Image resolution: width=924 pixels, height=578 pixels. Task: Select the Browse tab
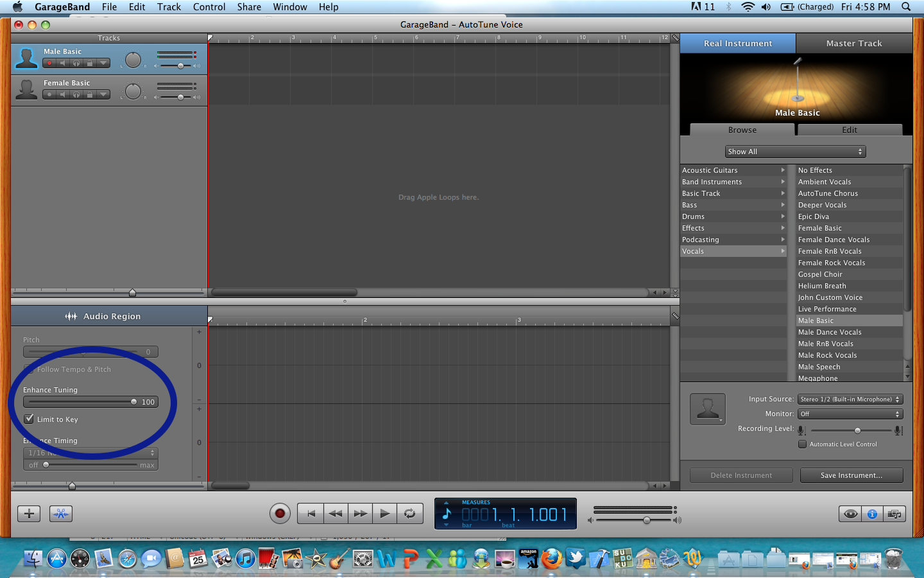(x=742, y=130)
